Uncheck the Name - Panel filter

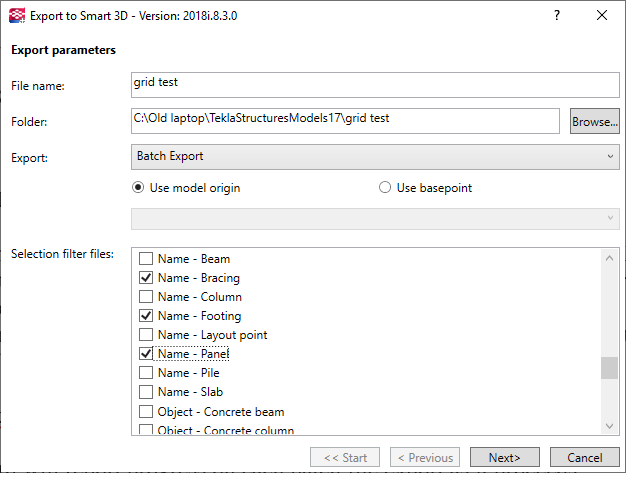tap(146, 354)
